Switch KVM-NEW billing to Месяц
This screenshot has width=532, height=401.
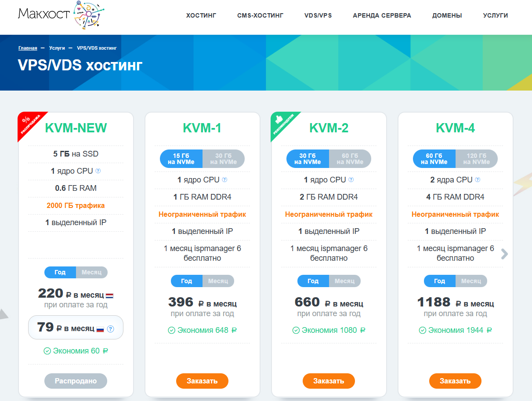tap(92, 272)
